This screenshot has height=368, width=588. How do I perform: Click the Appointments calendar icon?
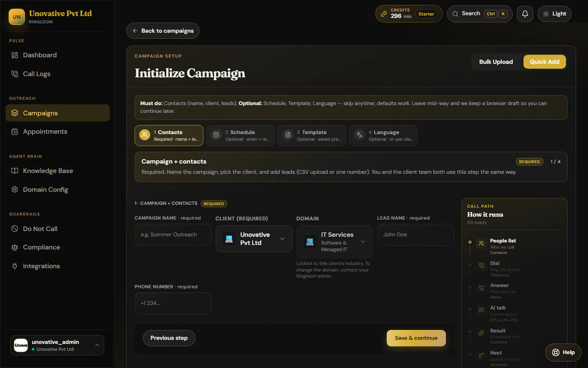pyautogui.click(x=15, y=132)
